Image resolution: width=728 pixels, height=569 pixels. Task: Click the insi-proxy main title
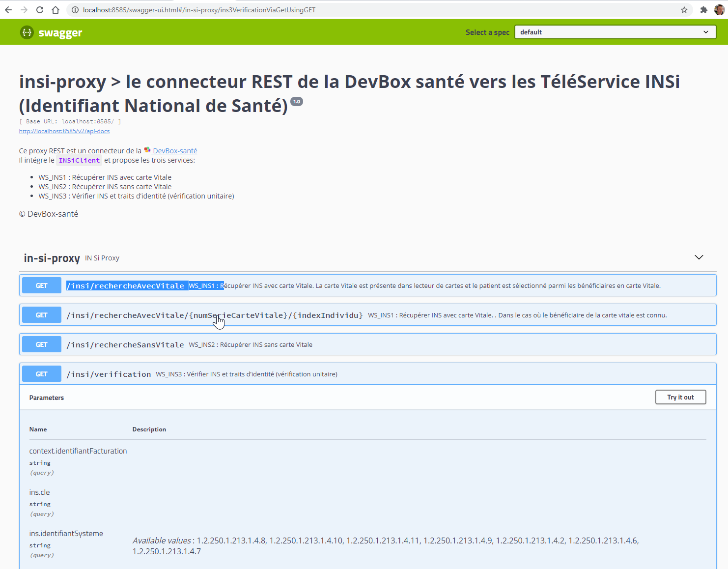(x=349, y=93)
